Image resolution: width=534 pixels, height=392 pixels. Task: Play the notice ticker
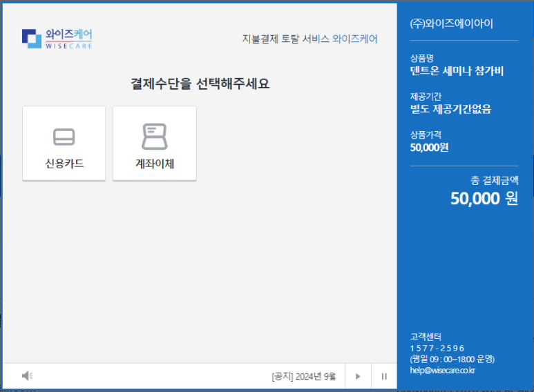[x=358, y=376]
